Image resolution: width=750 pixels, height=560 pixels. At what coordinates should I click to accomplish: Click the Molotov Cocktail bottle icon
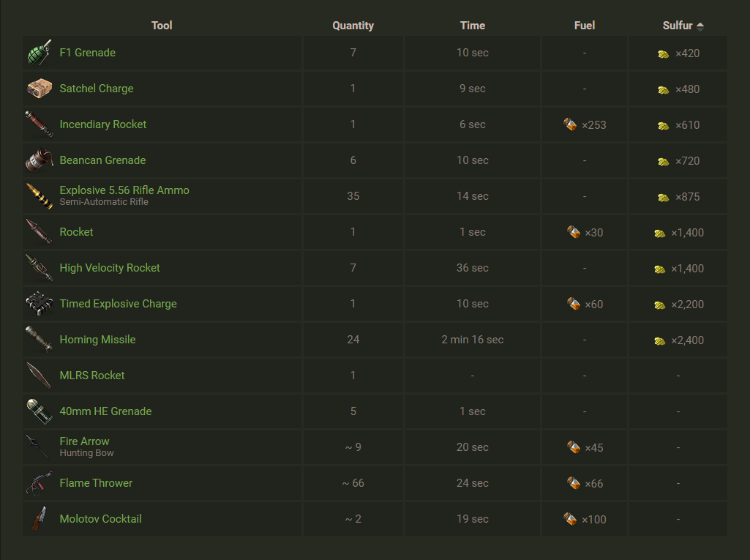tap(39, 519)
